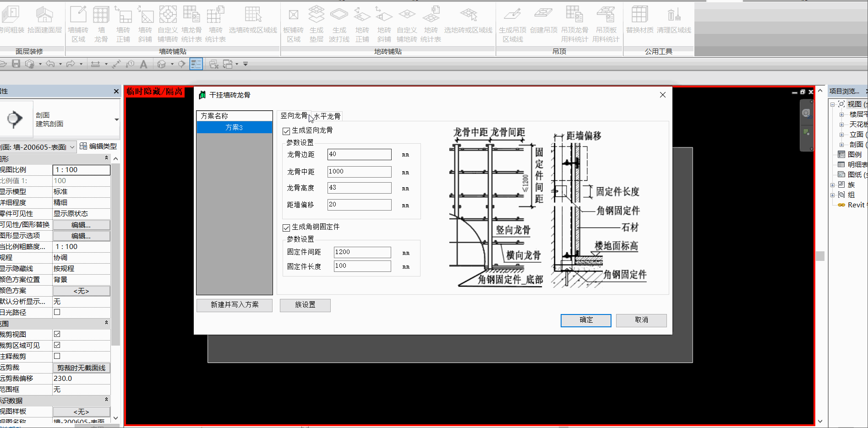Click 编辑类型 button in properties
This screenshot has width=868, height=428.
click(98, 146)
